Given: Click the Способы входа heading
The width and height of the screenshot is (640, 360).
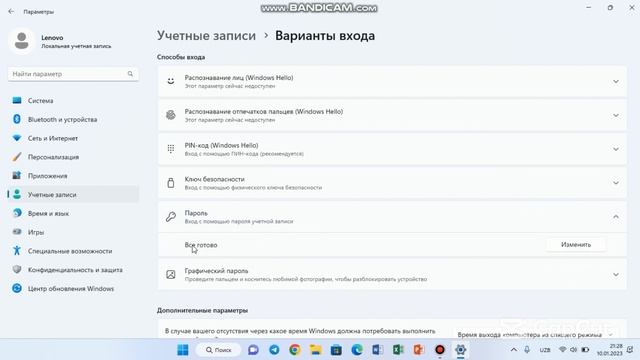Looking at the screenshot, I should tap(181, 57).
